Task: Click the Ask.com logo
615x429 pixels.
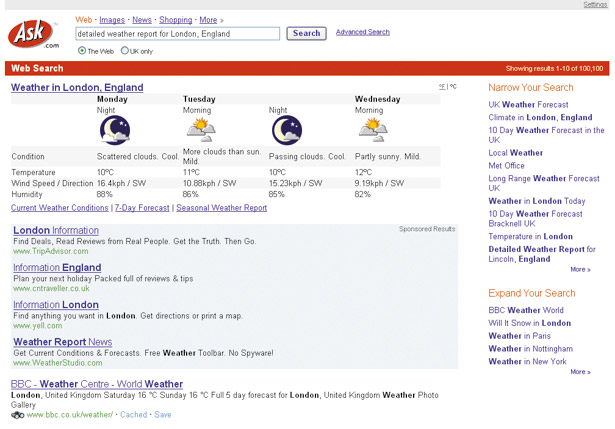Action: [x=33, y=34]
